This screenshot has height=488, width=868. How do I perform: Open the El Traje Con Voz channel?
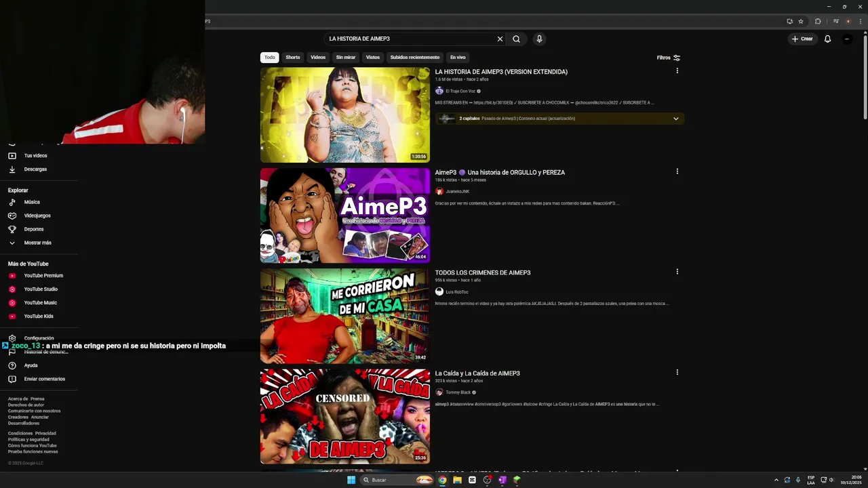tap(460, 91)
